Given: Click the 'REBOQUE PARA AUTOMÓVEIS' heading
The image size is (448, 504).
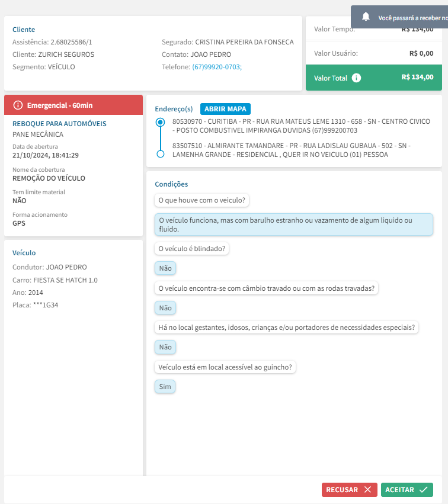Looking at the screenshot, I should click(x=59, y=124).
